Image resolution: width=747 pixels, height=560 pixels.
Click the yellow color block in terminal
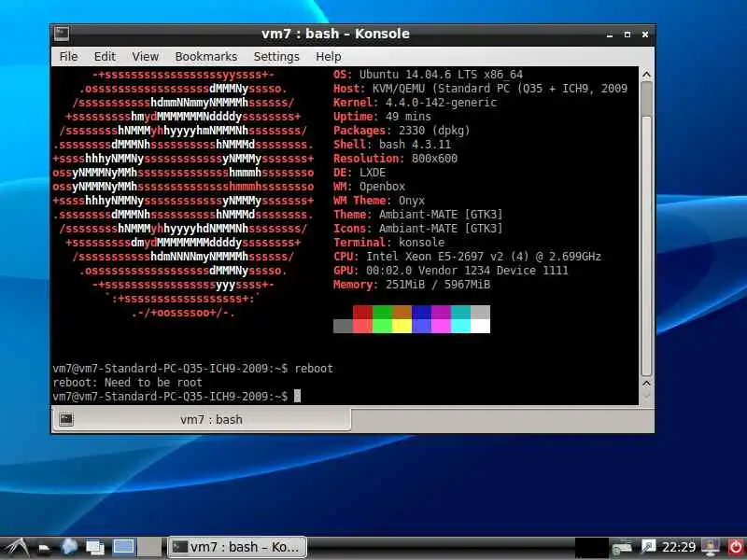(402, 326)
